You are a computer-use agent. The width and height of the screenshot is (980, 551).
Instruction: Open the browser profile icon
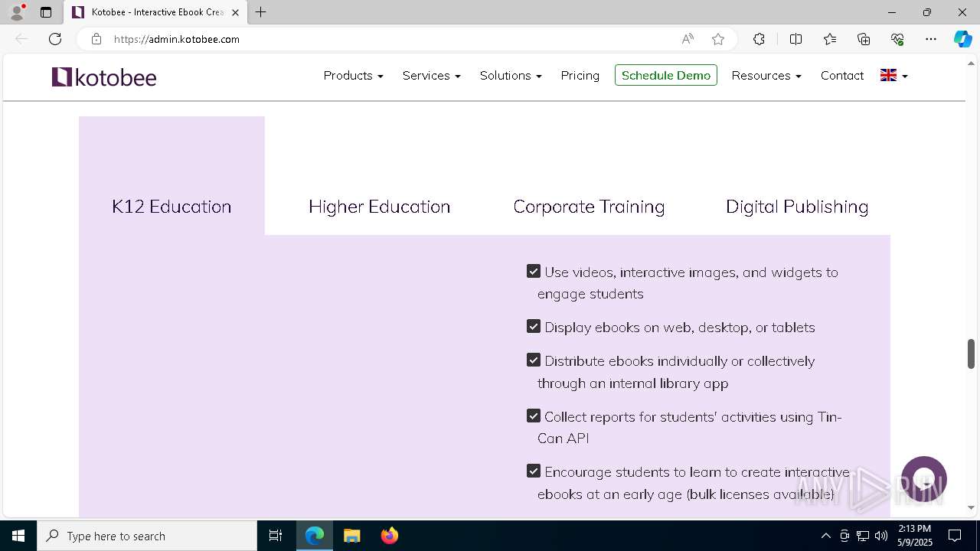pyautogui.click(x=17, y=12)
